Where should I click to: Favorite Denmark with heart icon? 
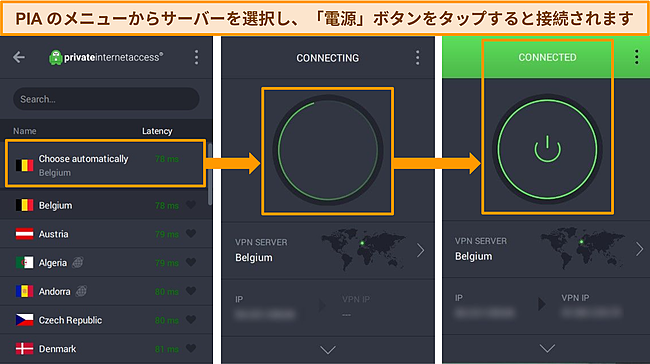coord(191,348)
